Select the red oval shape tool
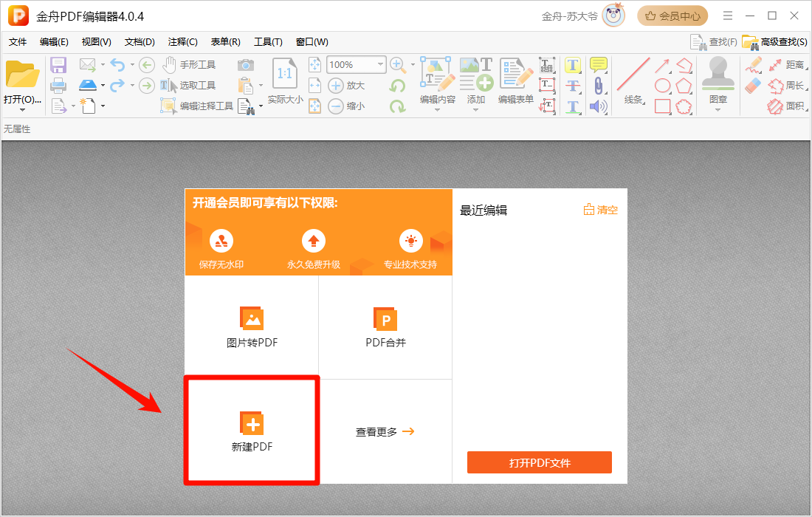812x517 pixels. click(x=662, y=86)
